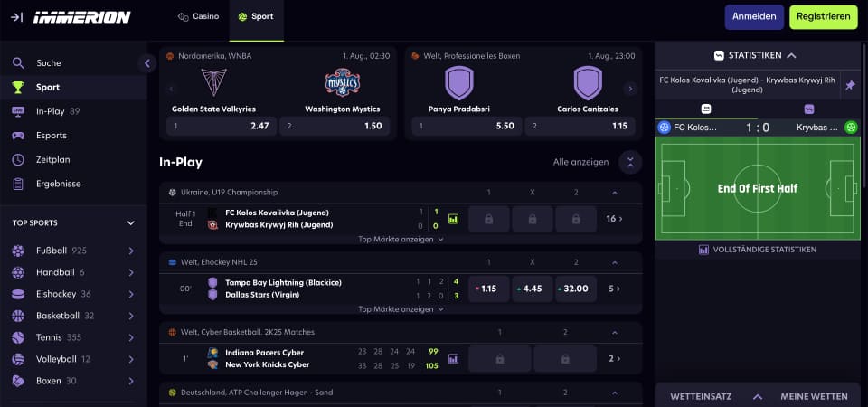Open In-Play 89 in sidebar

pos(73,111)
